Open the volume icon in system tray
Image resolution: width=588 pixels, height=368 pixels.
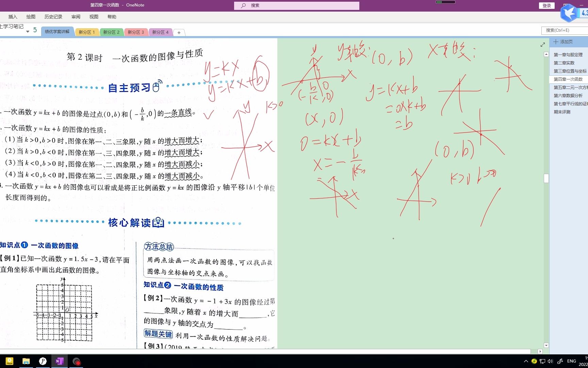(549, 361)
